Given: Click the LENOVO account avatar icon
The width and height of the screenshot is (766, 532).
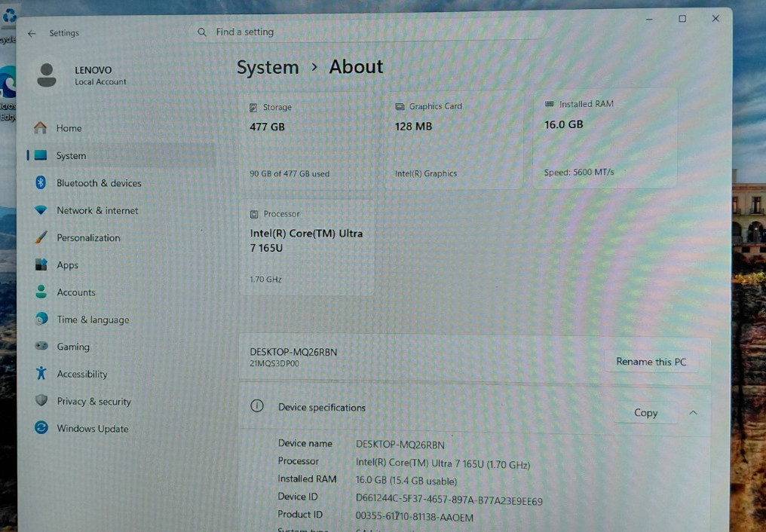Looking at the screenshot, I should (x=47, y=75).
